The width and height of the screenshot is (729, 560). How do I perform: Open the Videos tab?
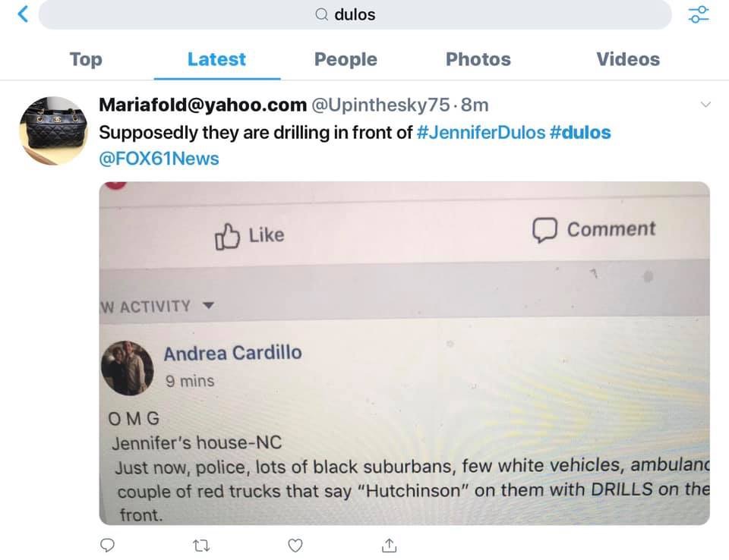628,59
